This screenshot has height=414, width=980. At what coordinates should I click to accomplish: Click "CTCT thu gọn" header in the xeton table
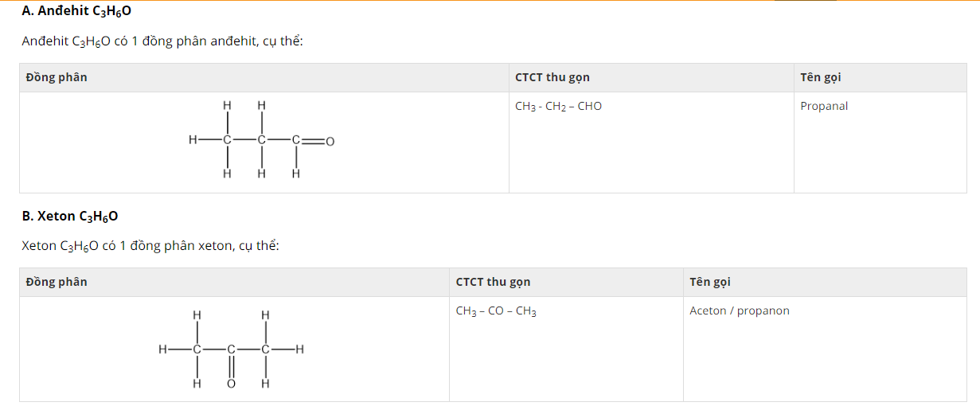point(493,282)
